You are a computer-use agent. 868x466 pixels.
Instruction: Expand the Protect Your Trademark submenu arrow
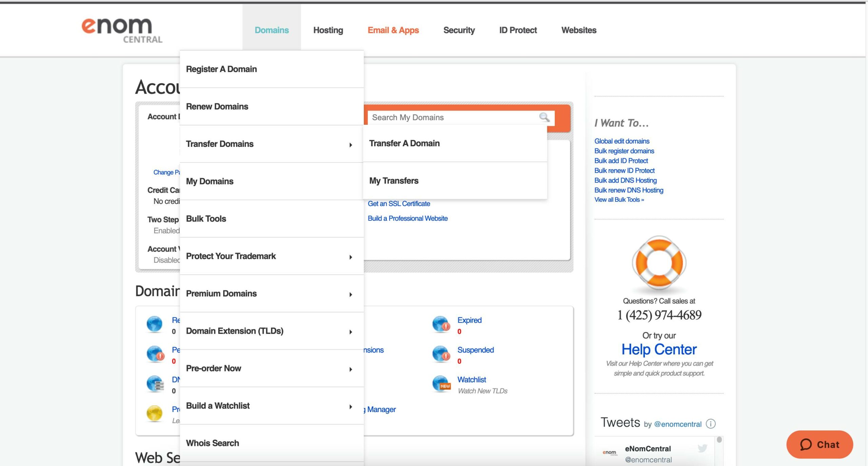pyautogui.click(x=351, y=257)
